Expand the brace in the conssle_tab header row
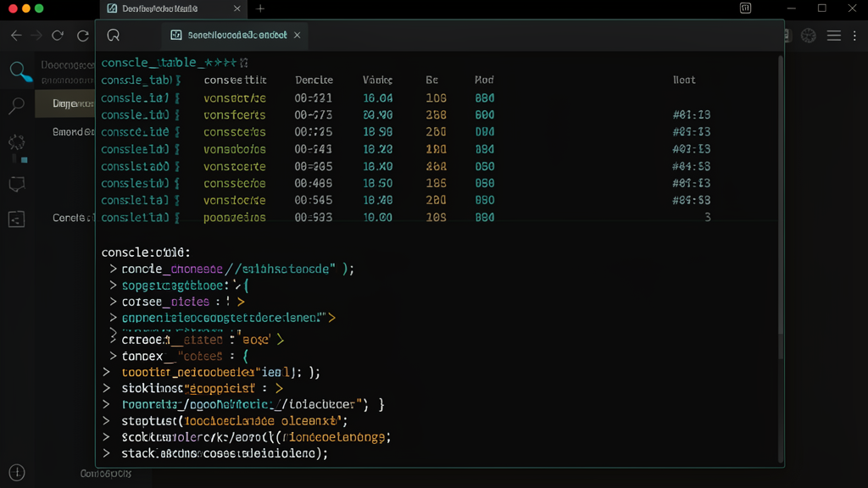868x488 pixels. pos(178,80)
